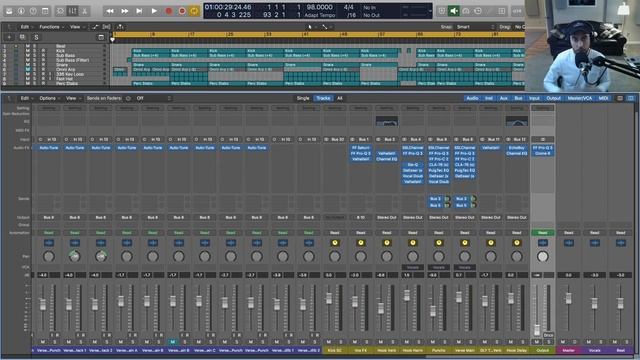Image resolution: width=640 pixels, height=360 pixels.
Task: Add a new track with plus button
Action: click(9, 37)
